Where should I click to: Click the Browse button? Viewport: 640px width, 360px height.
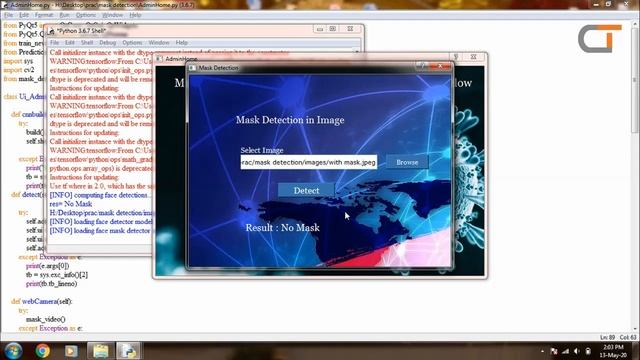[407, 162]
